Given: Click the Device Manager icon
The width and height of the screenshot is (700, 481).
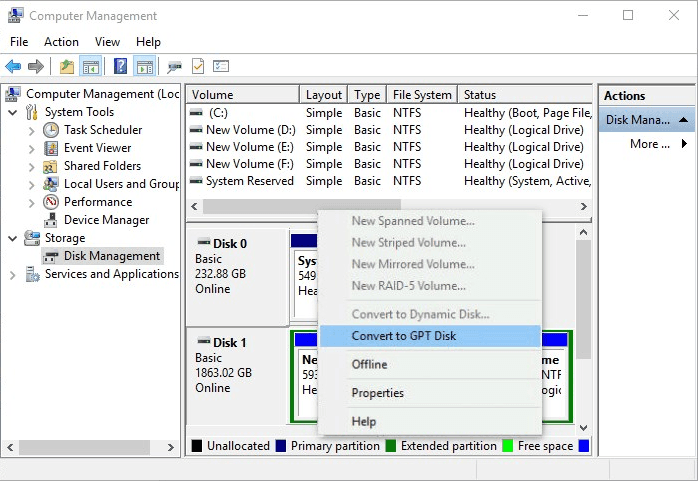Looking at the screenshot, I should point(51,220).
